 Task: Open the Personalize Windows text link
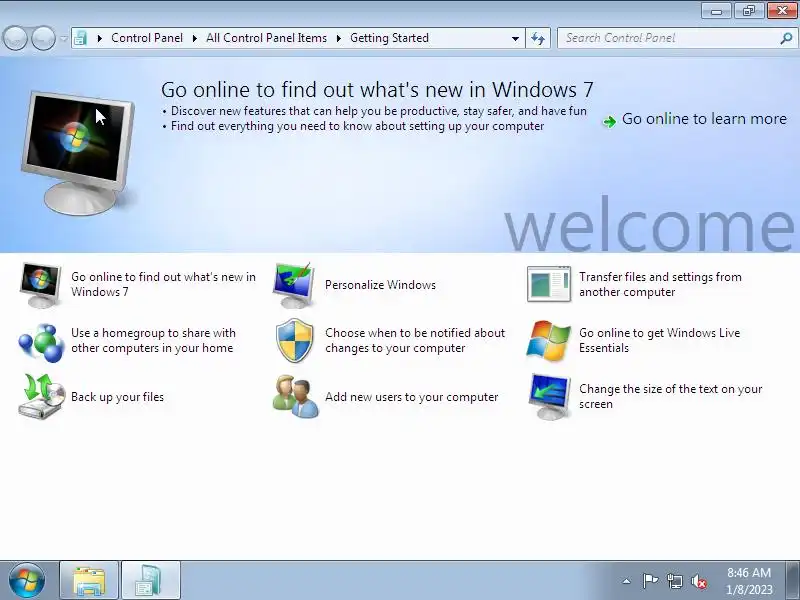click(380, 285)
